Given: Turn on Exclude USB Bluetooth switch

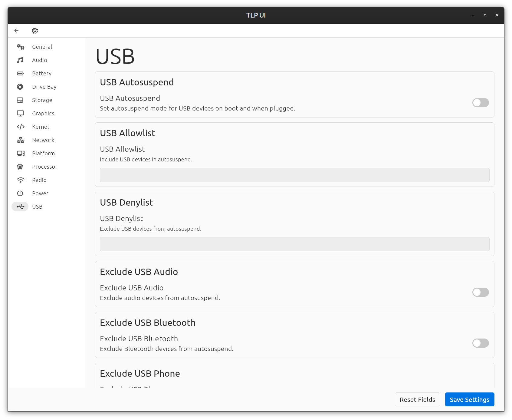Looking at the screenshot, I should (x=481, y=343).
